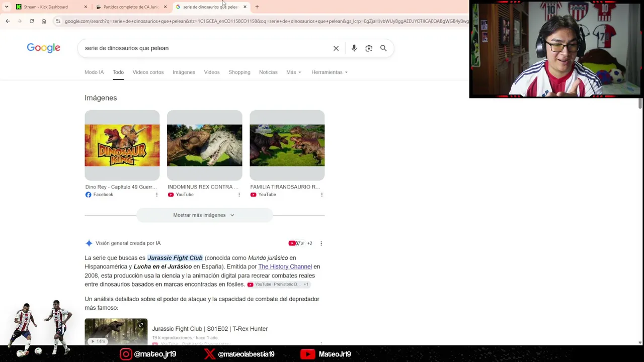Click the YouTube source icon under Familia Tiranosaurio
Screen dimensions: 644x362
[x=253, y=195]
